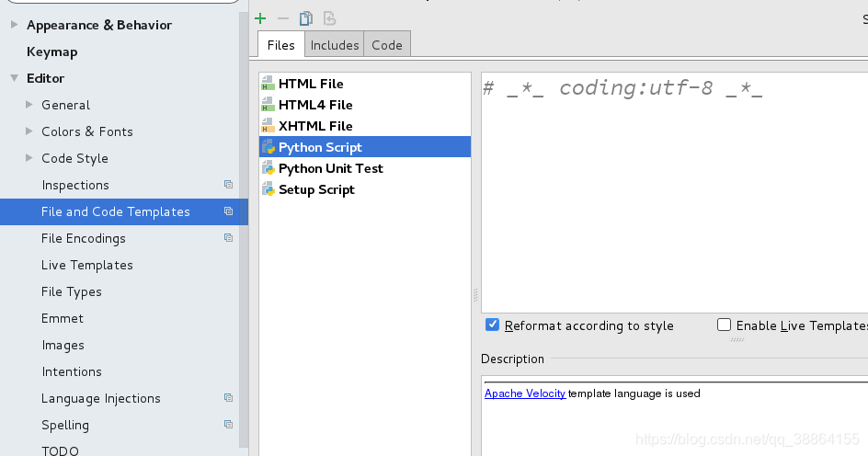Switch to the Files tab
868x456 pixels.
(280, 45)
